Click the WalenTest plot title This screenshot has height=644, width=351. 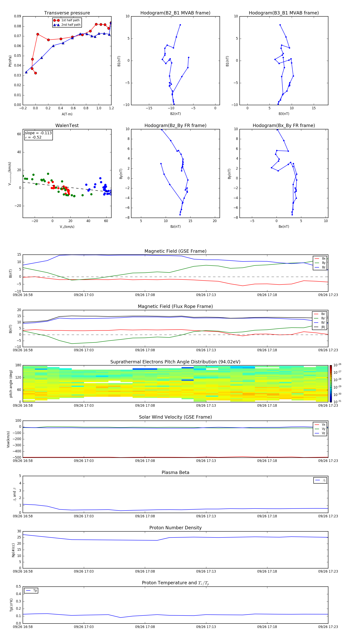tap(67, 125)
